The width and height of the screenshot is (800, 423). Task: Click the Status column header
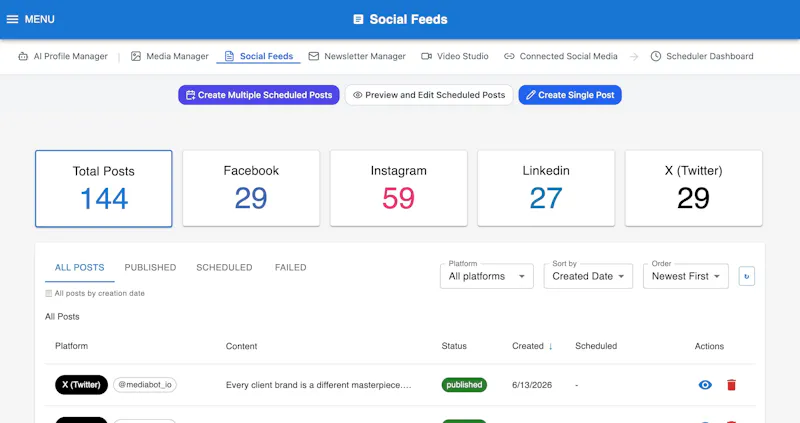pyautogui.click(x=454, y=346)
